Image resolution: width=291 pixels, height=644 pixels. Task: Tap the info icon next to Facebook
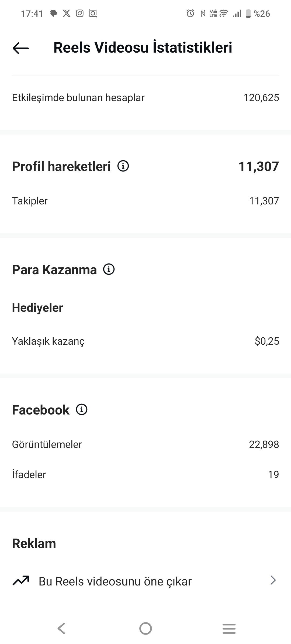(x=82, y=409)
